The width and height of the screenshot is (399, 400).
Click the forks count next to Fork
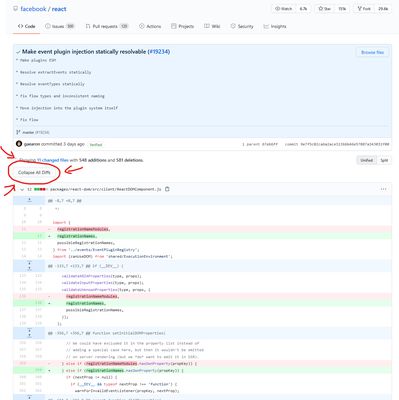pyautogui.click(x=383, y=9)
